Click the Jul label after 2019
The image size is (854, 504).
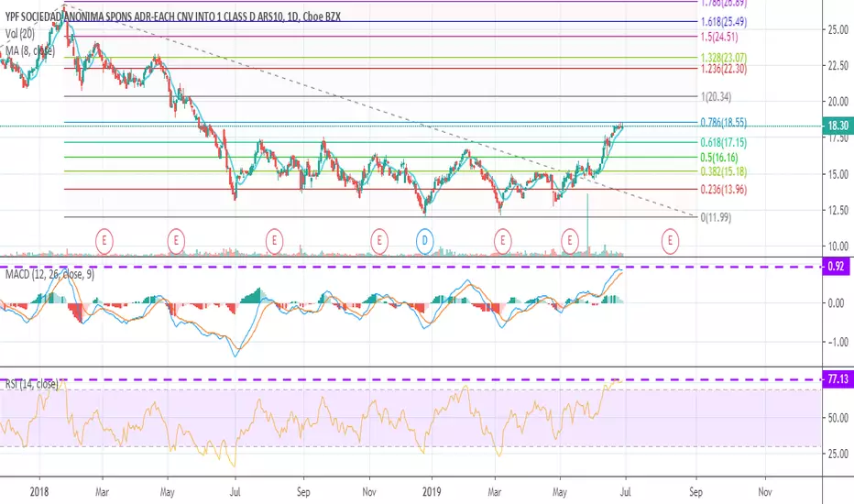coord(625,492)
